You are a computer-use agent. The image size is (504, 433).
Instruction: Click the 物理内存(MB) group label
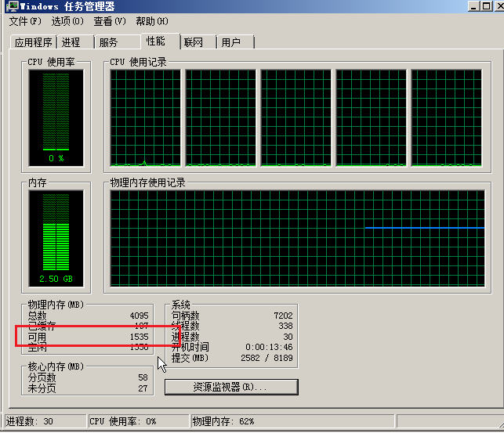pos(56,305)
